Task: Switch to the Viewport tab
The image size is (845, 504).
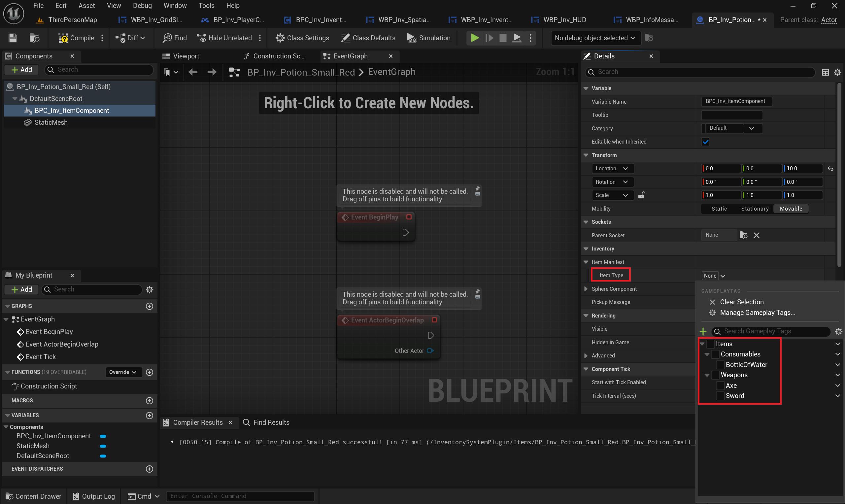Action: tap(186, 56)
